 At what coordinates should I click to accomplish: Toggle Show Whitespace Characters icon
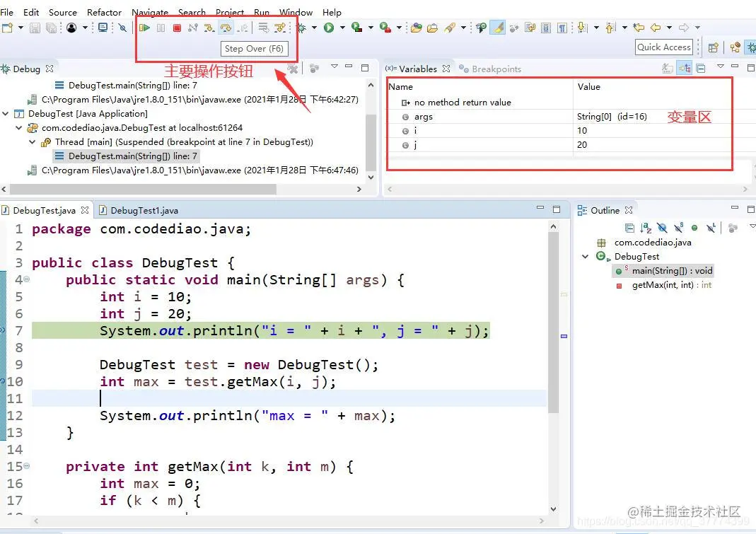562,28
